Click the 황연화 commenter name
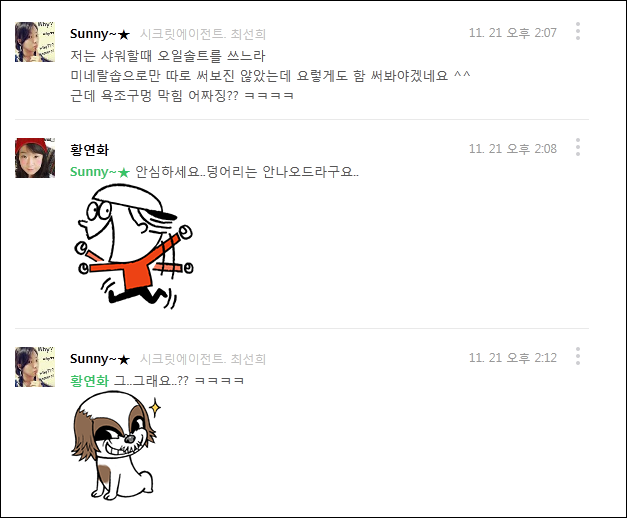 [x=89, y=150]
